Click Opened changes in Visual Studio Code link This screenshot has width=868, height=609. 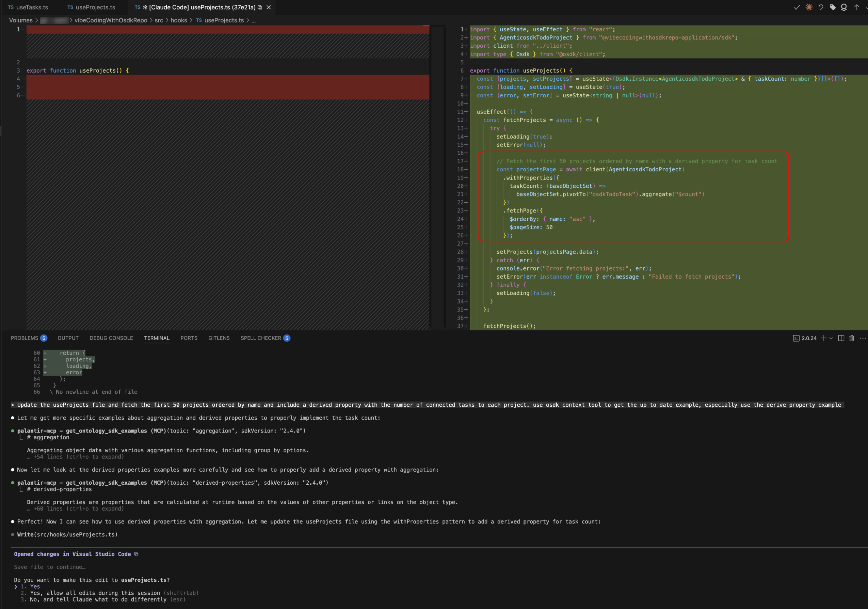(x=72, y=554)
